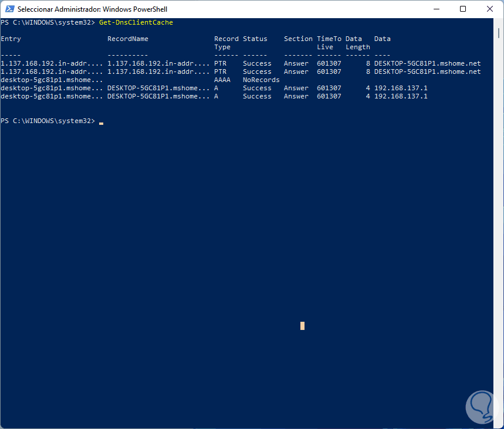This screenshot has width=504, height=429.
Task: Click the TimeTo Live column header
Action: point(329,43)
